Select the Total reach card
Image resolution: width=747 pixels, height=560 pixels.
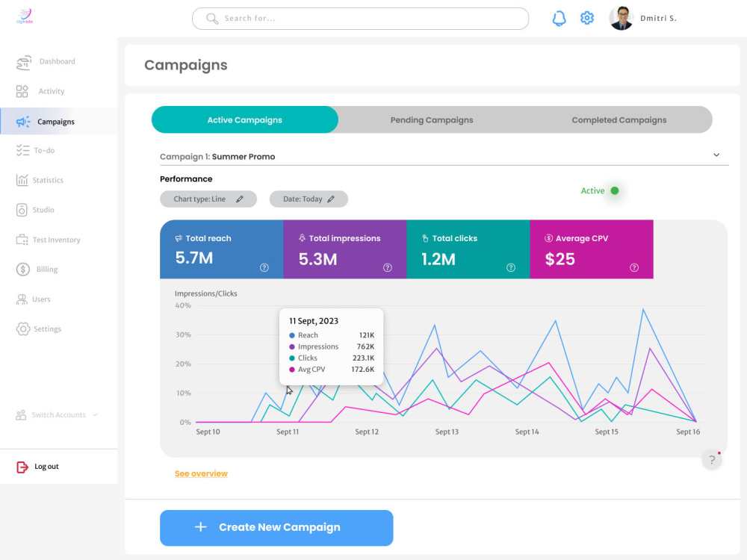pyautogui.click(x=222, y=249)
